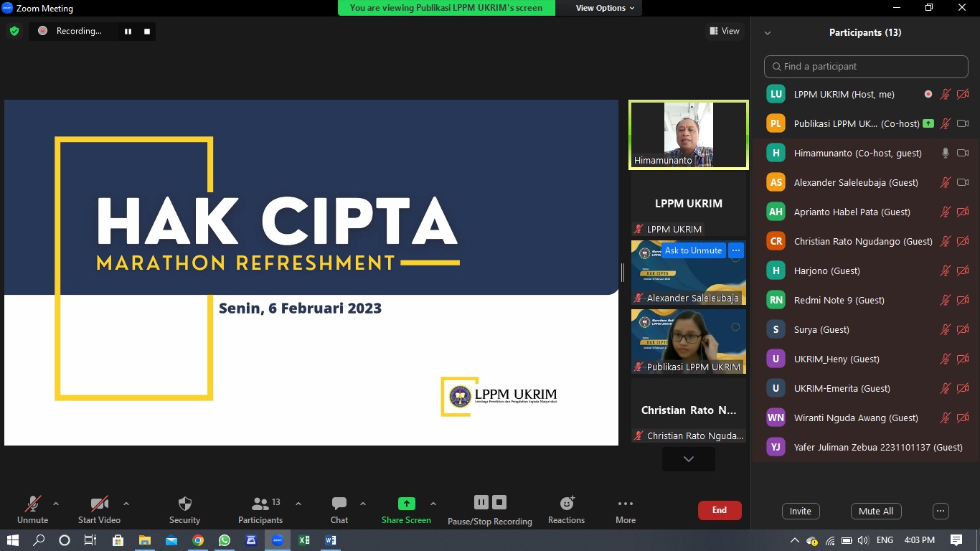This screenshot has height=551, width=980.
Task: Click the AS avatar for Alexander Saleleubaja
Action: [x=776, y=182]
